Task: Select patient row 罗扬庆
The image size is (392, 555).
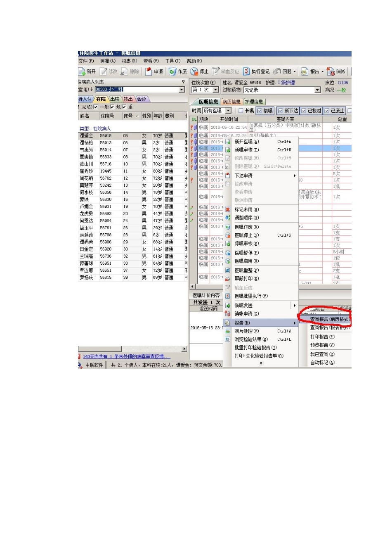Action: (x=132, y=277)
